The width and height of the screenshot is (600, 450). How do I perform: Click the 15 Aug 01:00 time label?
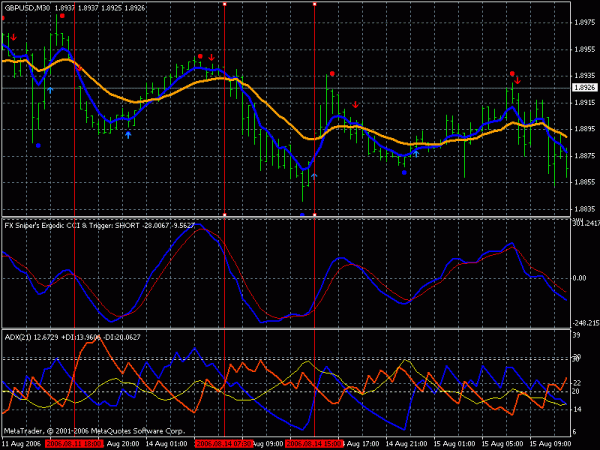coord(455,444)
